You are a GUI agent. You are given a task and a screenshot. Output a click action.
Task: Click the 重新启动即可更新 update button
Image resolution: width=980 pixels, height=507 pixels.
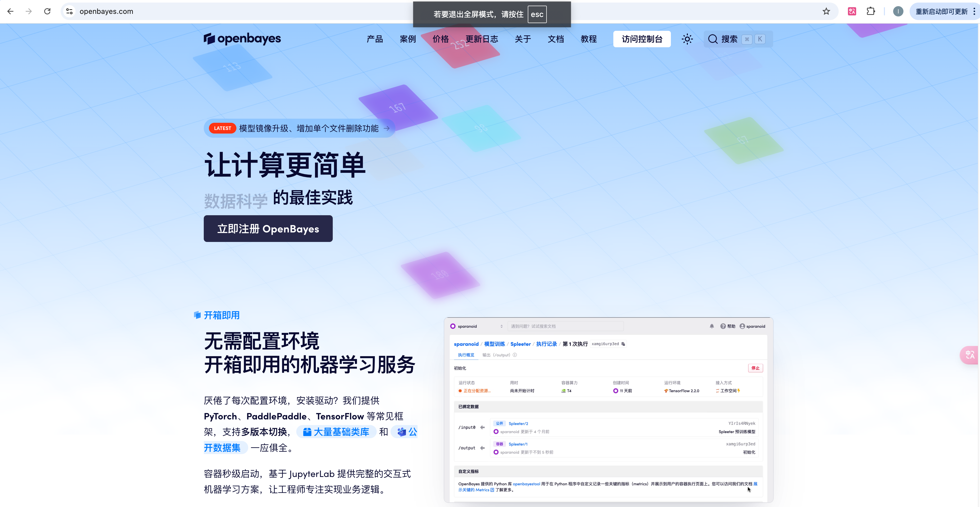click(x=941, y=11)
